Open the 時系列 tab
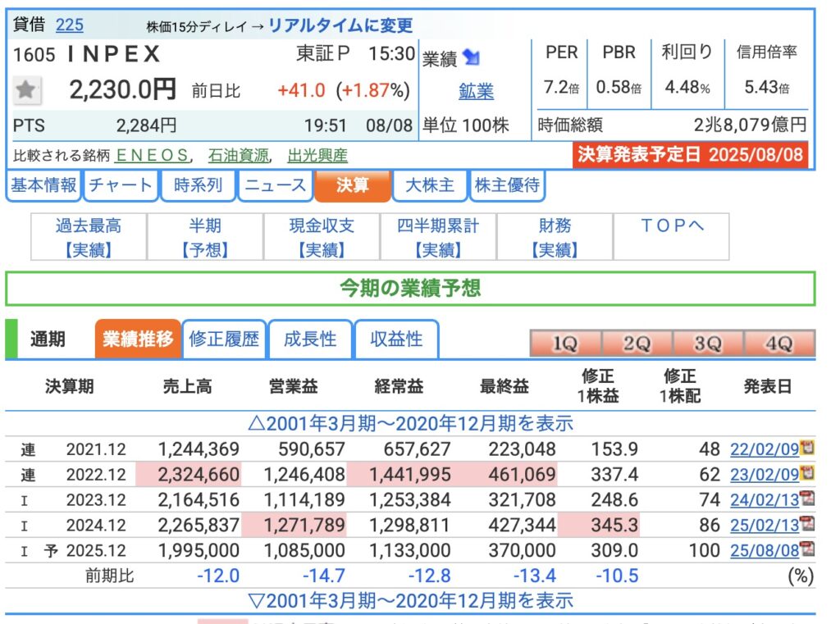The image size is (840, 624). pos(199,185)
